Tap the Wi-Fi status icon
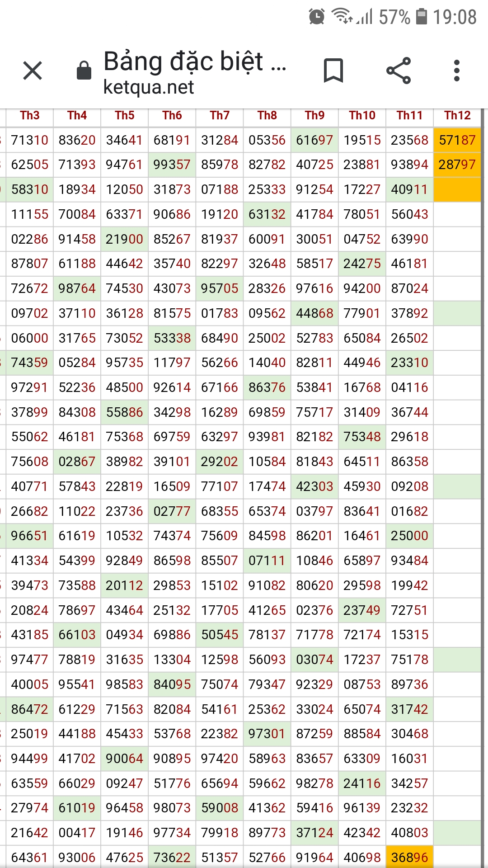The width and height of the screenshot is (488, 868). coord(343,16)
